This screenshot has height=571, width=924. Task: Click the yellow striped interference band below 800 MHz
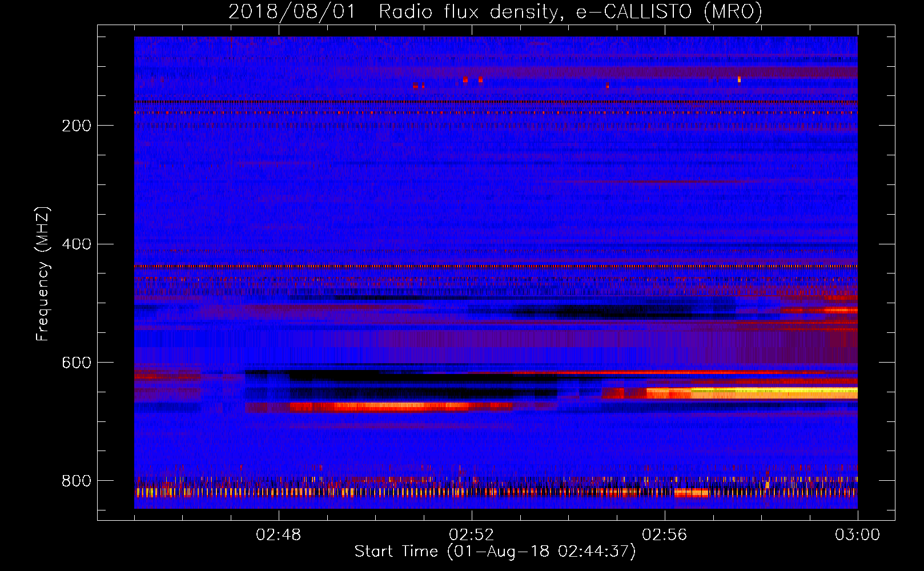pyautogui.click(x=496, y=492)
